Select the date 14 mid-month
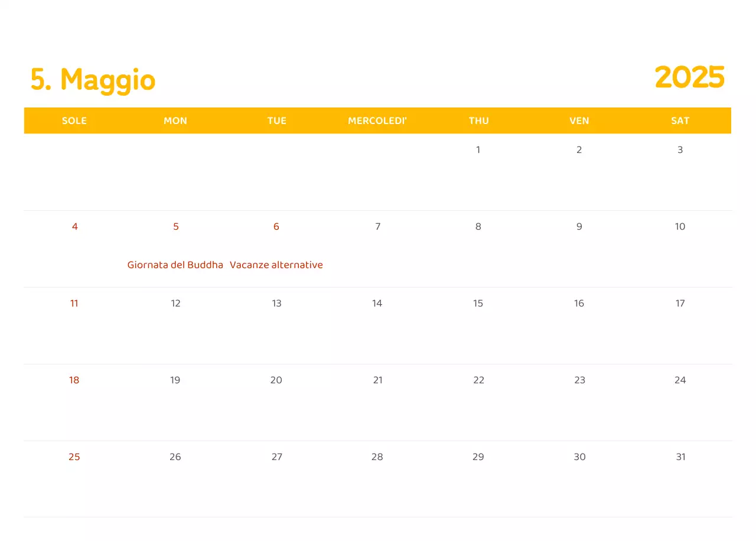This screenshot has height=541, width=756. tap(377, 303)
